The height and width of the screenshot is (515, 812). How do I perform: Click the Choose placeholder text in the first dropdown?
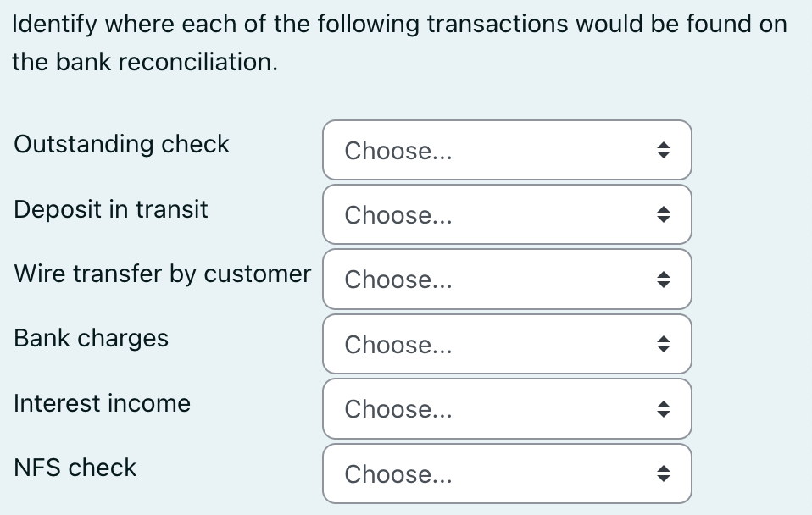[397, 151]
